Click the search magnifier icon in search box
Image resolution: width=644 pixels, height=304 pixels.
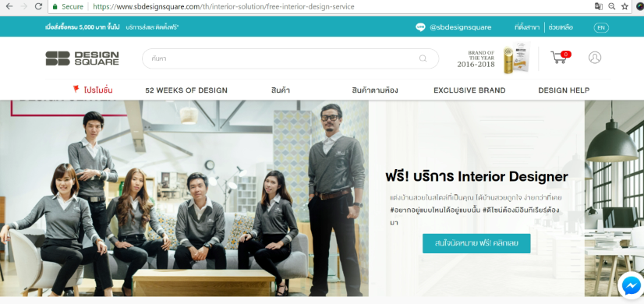pos(423,58)
